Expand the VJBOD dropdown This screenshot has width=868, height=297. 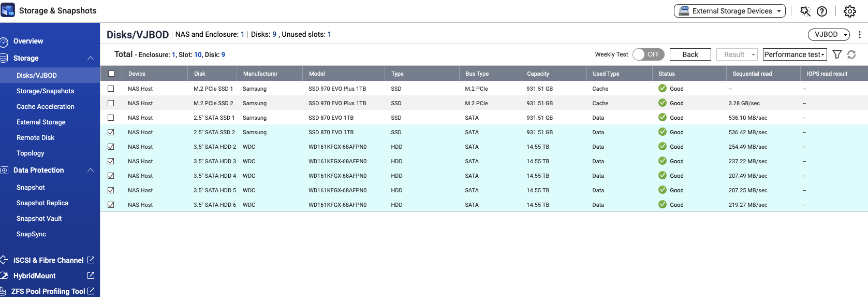coord(829,35)
